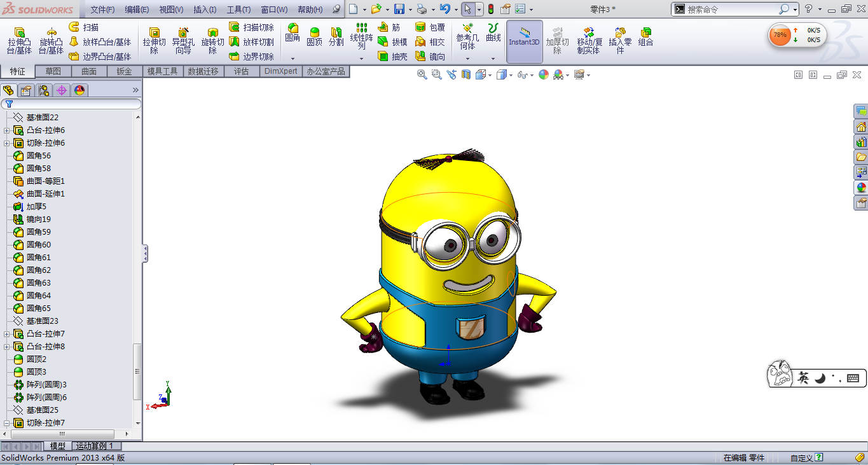The height and width of the screenshot is (465, 868).
Task: Click the 边界切除 boundary cut button
Action: coord(251,57)
